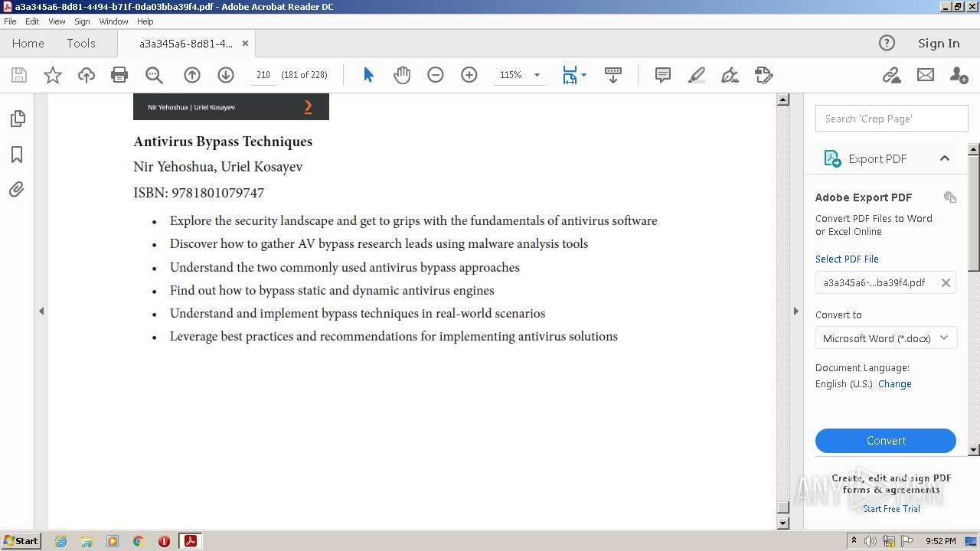
Task: Open Chrome from taskbar
Action: (138, 541)
